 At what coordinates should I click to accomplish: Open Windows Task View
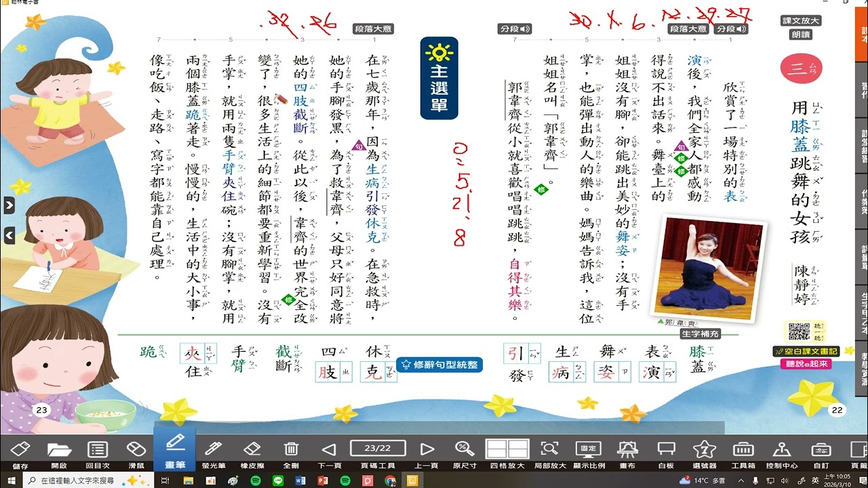tap(165, 480)
